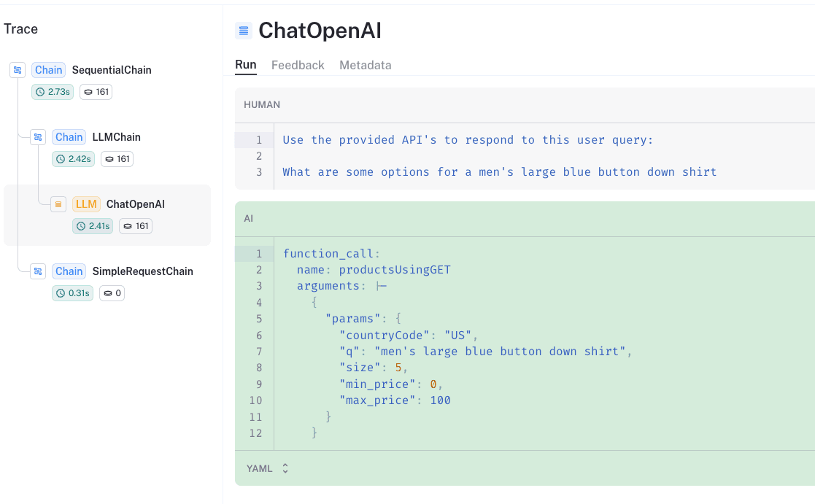Click the orange LLM tag label
Viewport: 815px width, 504px height.
[x=86, y=204]
